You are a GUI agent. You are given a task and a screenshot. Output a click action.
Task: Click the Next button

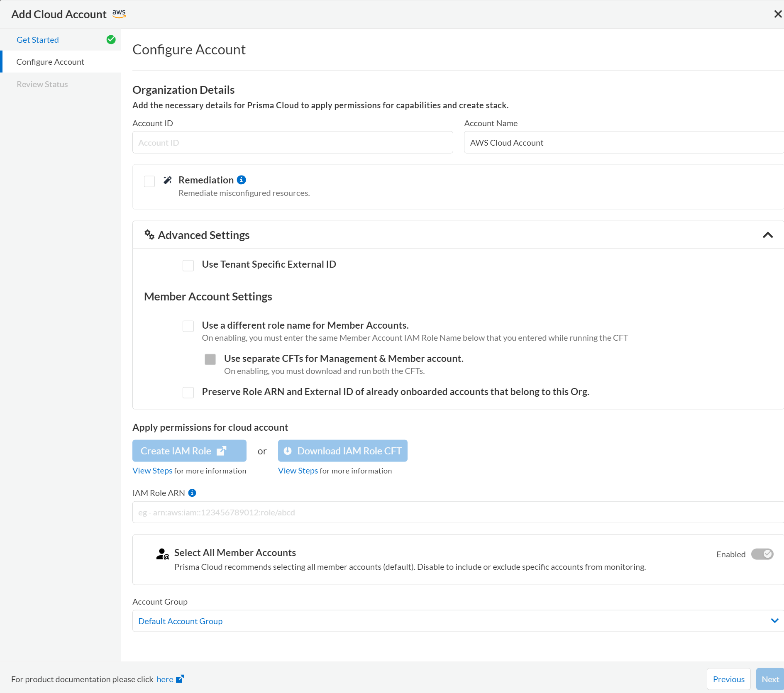770,679
